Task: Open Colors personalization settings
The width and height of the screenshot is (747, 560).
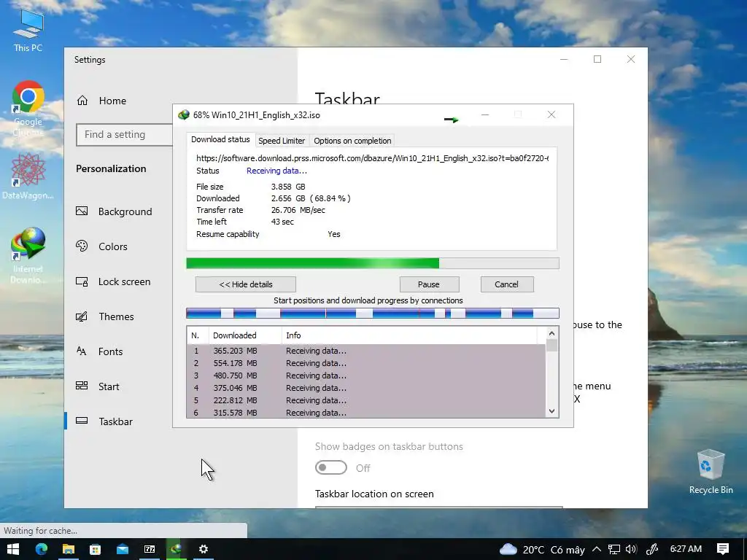Action: tap(102, 246)
